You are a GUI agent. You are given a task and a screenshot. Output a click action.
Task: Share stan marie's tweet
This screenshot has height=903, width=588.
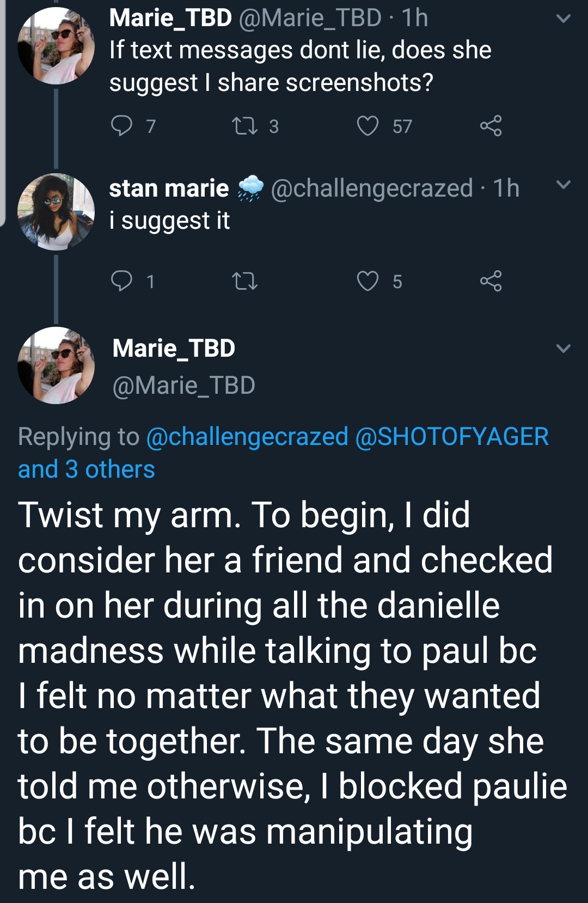491,281
